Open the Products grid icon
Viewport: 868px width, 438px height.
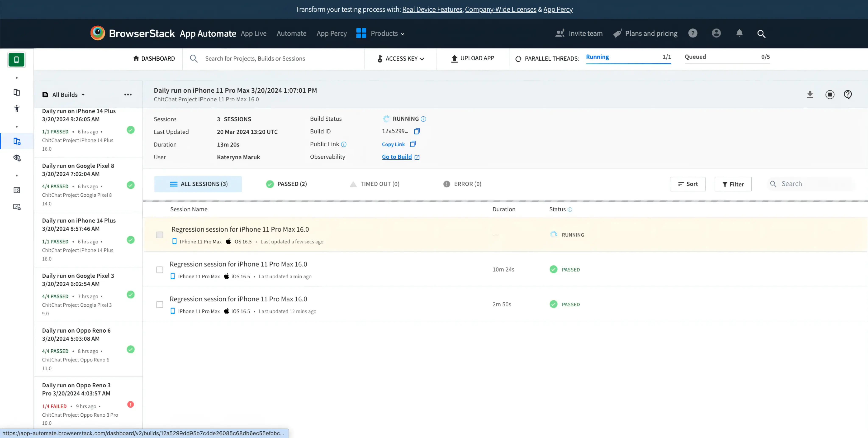361,33
